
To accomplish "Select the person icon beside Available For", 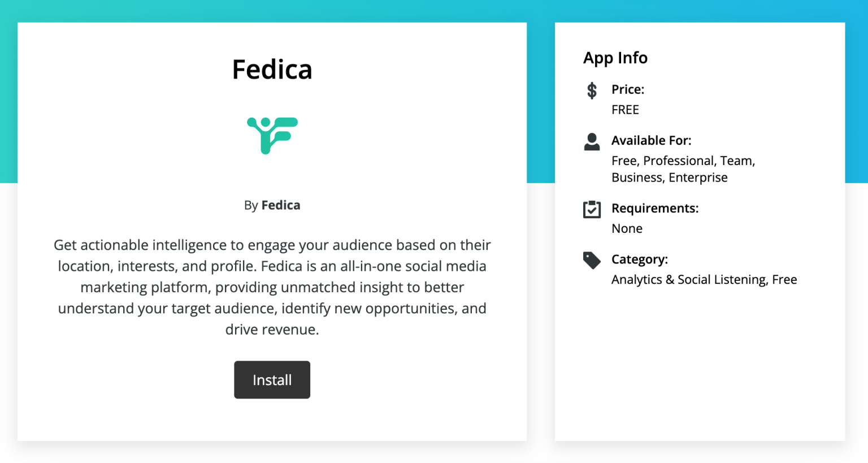I will [x=591, y=142].
